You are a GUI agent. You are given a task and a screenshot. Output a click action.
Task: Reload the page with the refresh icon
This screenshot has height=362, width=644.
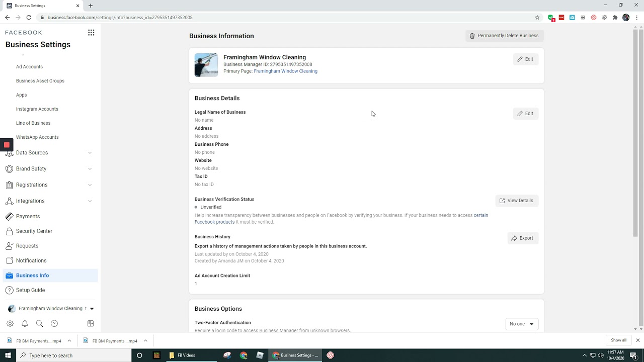pyautogui.click(x=29, y=18)
